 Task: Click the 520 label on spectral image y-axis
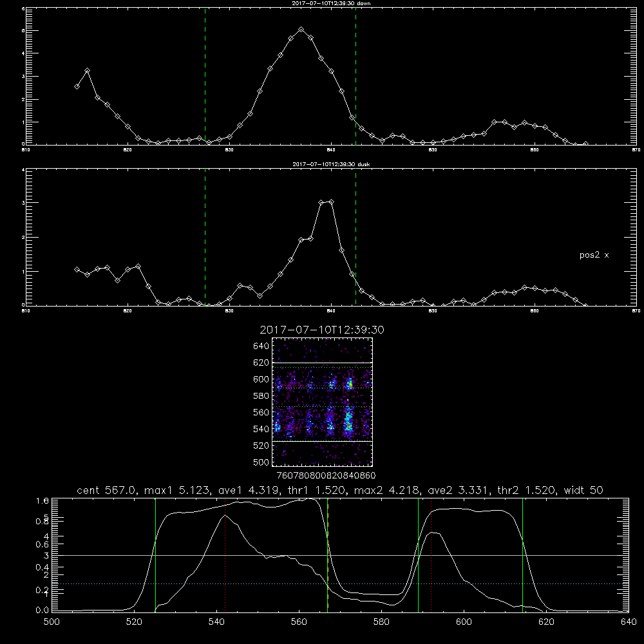[x=261, y=446]
